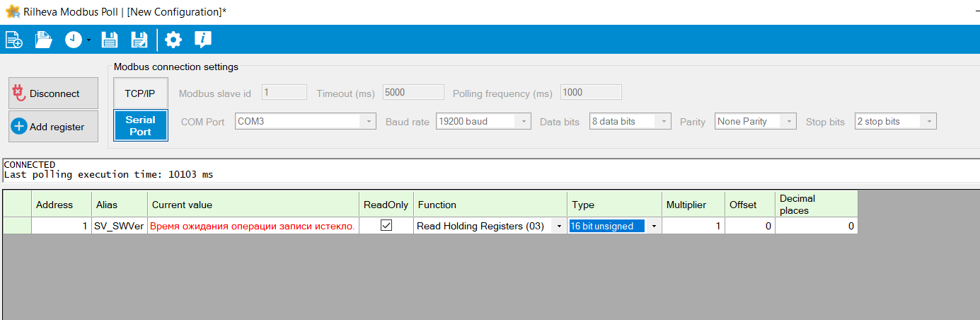The height and width of the screenshot is (320, 980).
Task: Save configuration with the floppy disk icon
Action: pyautogui.click(x=109, y=40)
